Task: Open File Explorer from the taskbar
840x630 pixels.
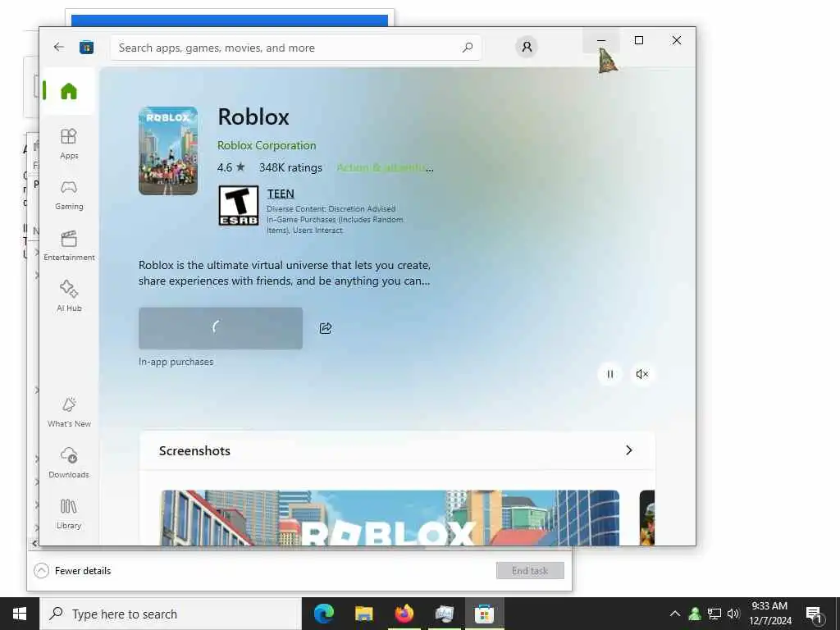Action: 364,614
